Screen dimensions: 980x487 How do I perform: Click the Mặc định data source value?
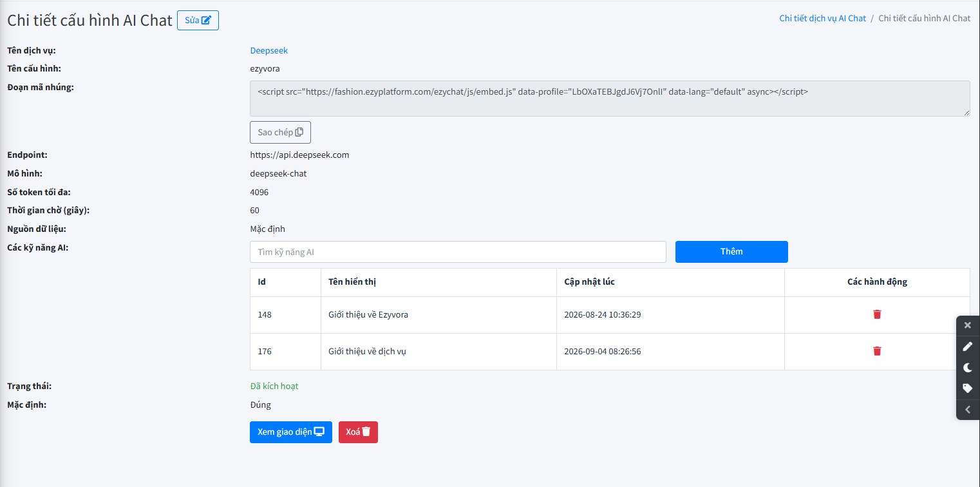(x=267, y=229)
